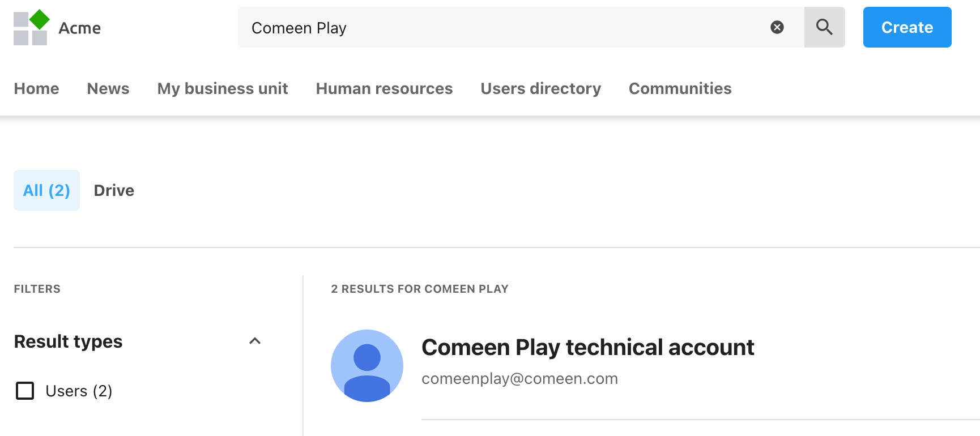Click the Filters heading text
The image size is (980, 436).
(37, 289)
